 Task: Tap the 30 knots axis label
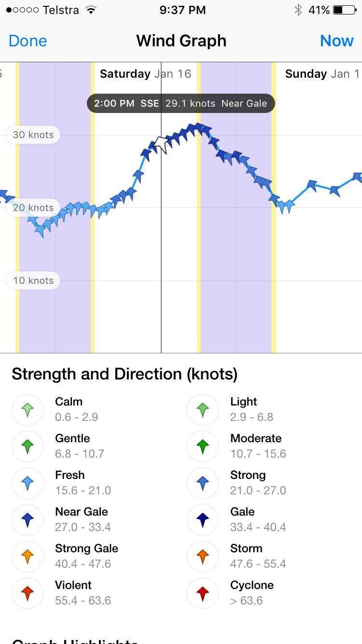33,135
